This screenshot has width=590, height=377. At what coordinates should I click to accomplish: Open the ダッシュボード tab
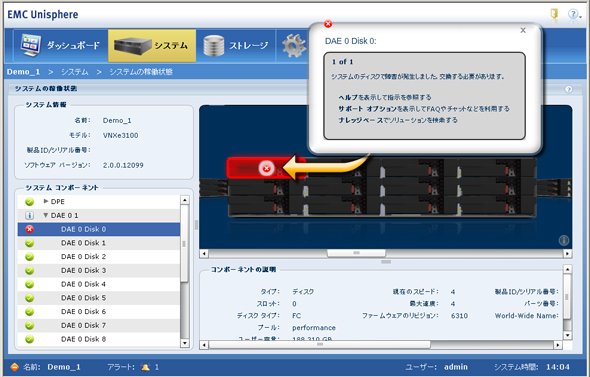(x=60, y=46)
